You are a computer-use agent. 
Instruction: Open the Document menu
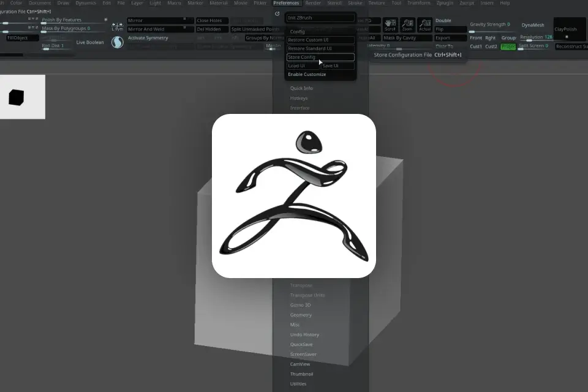coord(40,3)
